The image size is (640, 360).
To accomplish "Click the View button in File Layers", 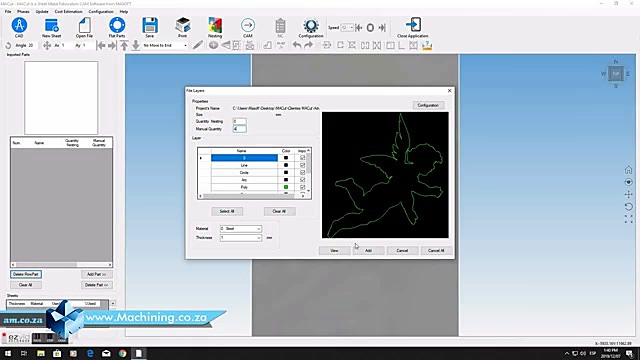I will pos(334,250).
